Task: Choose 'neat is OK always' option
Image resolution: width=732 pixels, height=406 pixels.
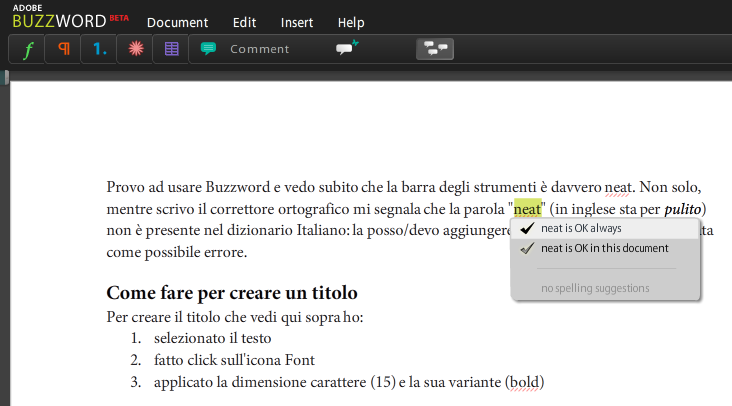Action: click(x=581, y=228)
